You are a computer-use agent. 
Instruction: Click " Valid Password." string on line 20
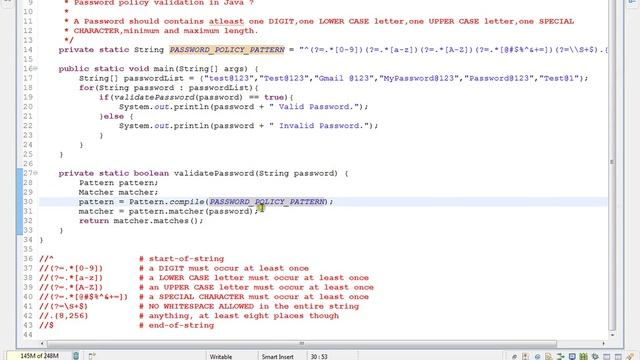pyautogui.click(x=313, y=107)
